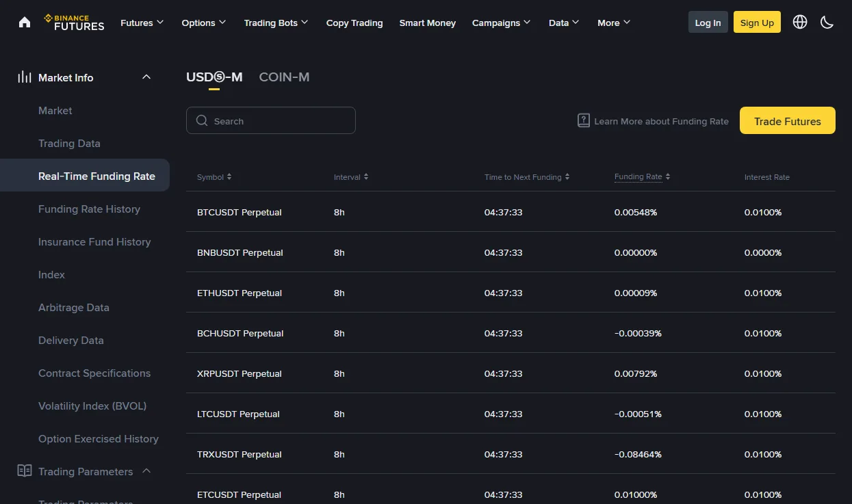852x504 pixels.
Task: Click the Trade Futures button
Action: pyautogui.click(x=788, y=120)
